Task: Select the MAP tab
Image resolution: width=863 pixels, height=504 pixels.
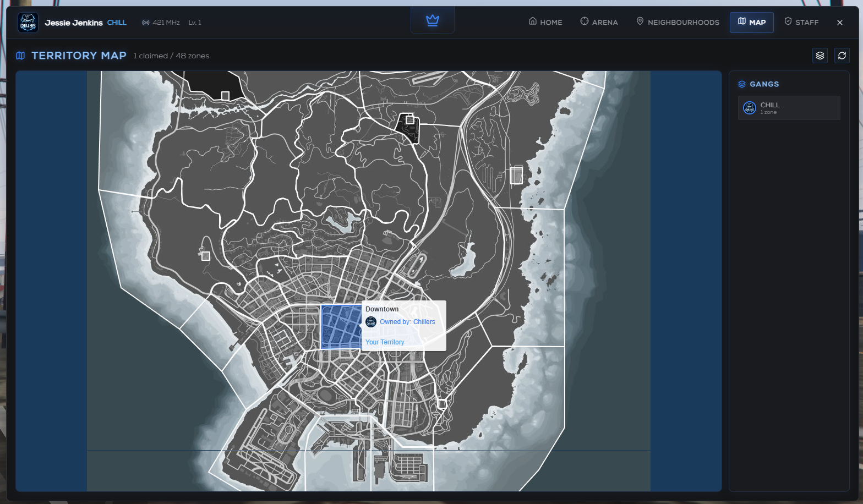Action: (x=752, y=22)
